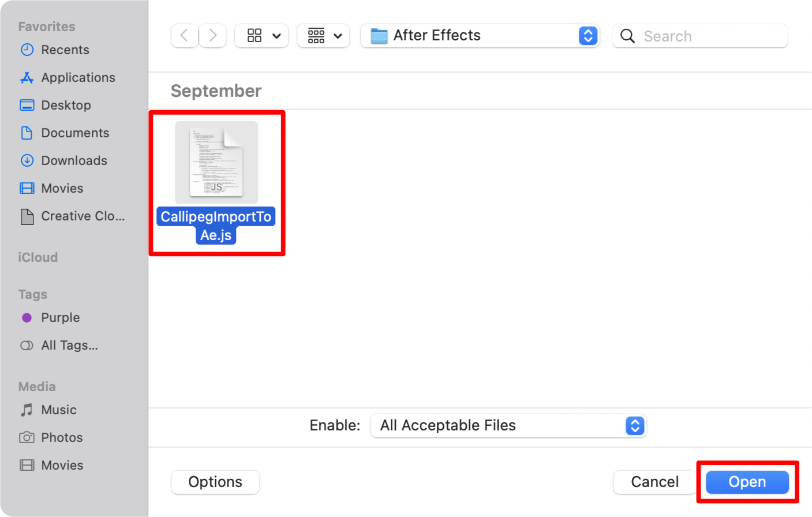The width and height of the screenshot is (812, 517).
Task: Cancel the file selection dialog
Action: click(x=654, y=482)
